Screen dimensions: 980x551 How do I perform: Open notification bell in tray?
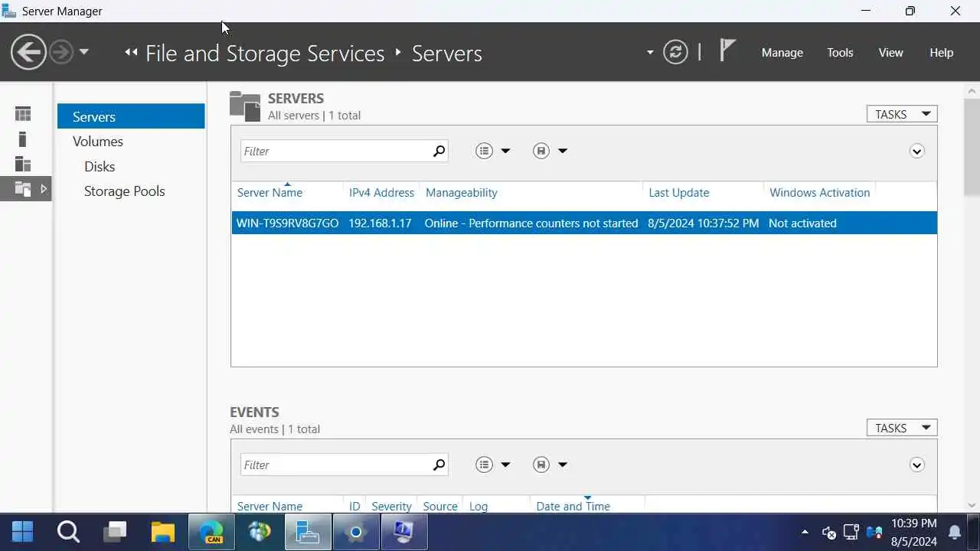955,532
